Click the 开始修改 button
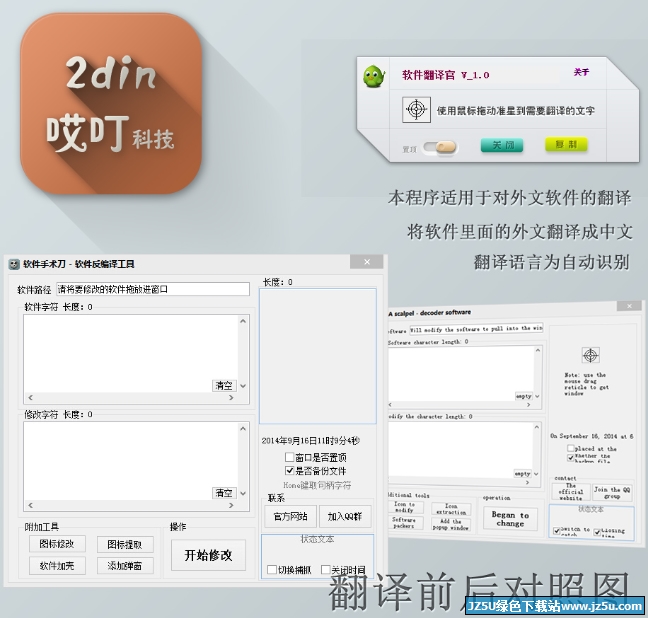 208,555
